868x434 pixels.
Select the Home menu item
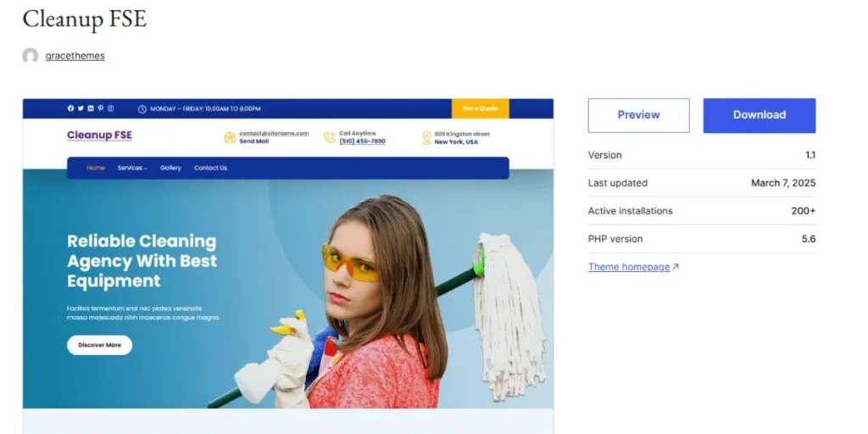pyautogui.click(x=95, y=168)
